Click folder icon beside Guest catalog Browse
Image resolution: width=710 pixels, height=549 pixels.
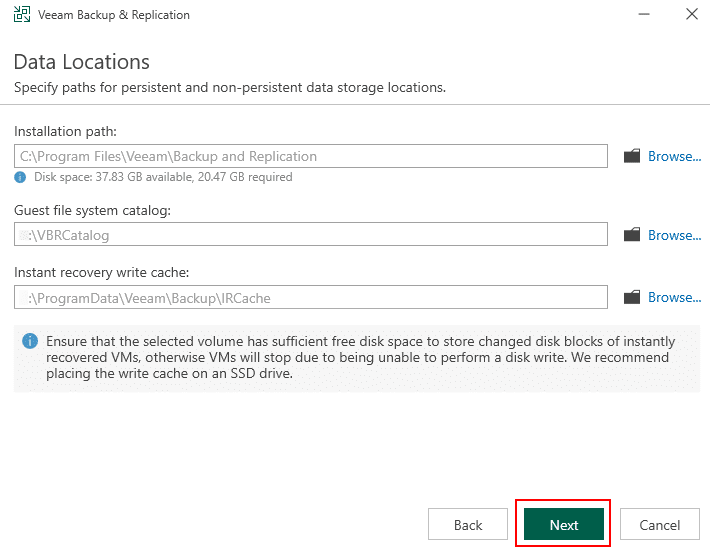(x=632, y=235)
